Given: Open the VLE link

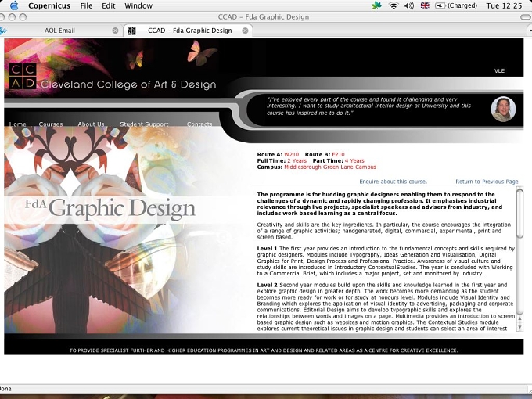Looking at the screenshot, I should coord(499,71).
